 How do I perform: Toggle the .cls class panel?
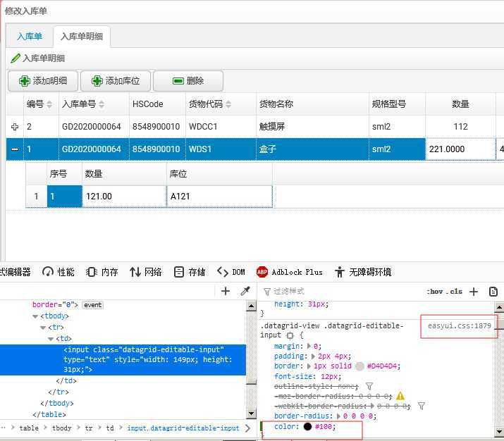(x=455, y=292)
